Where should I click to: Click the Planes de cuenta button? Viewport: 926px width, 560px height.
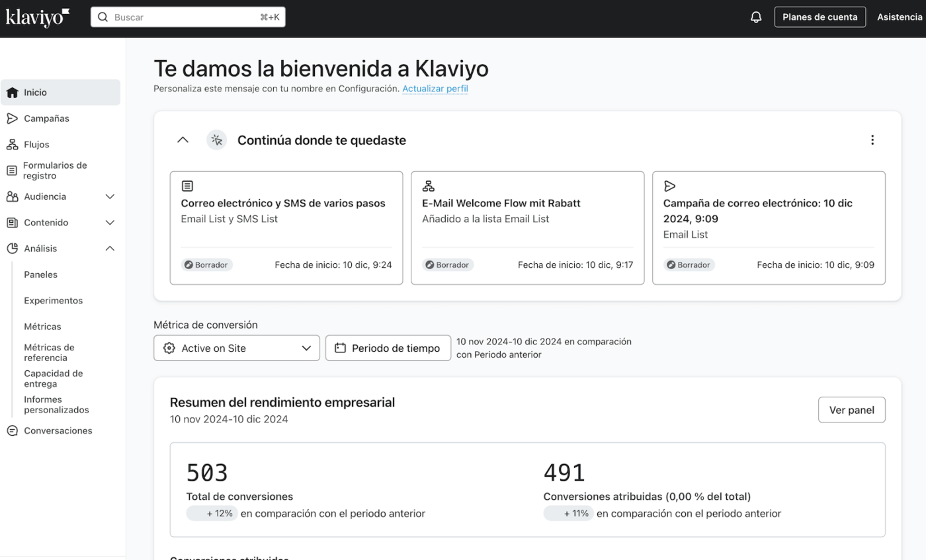(820, 17)
